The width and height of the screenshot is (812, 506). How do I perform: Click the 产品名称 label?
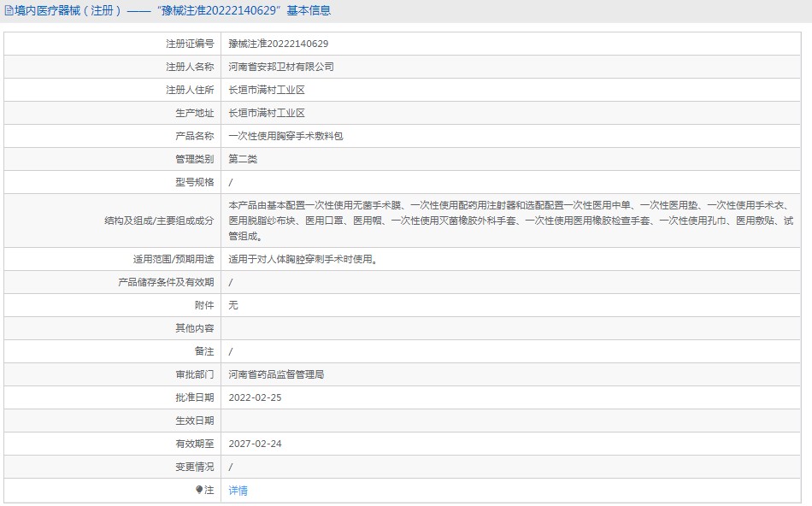pyautogui.click(x=194, y=136)
